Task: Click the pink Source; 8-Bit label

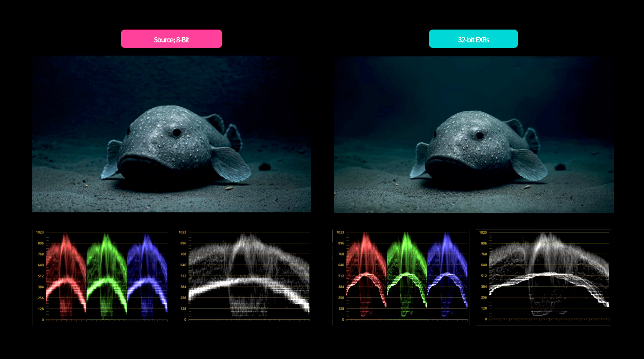Action: click(171, 39)
